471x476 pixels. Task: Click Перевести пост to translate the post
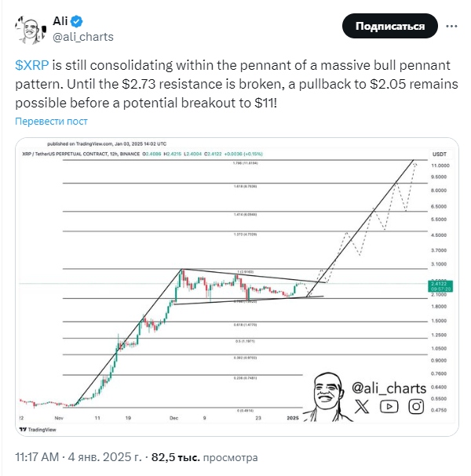51,121
